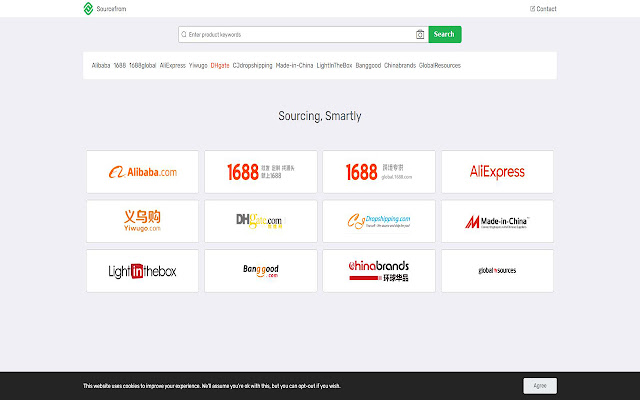Open the Contact link
The image size is (640, 400).
(543, 9)
